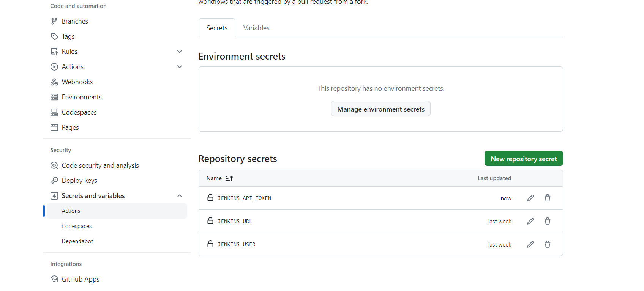
Task: Click the Environments server icon
Action: [x=54, y=97]
